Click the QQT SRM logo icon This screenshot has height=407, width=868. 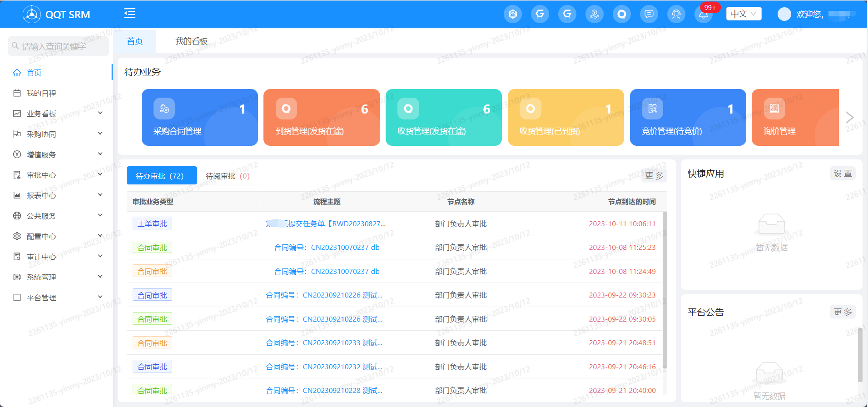click(32, 14)
